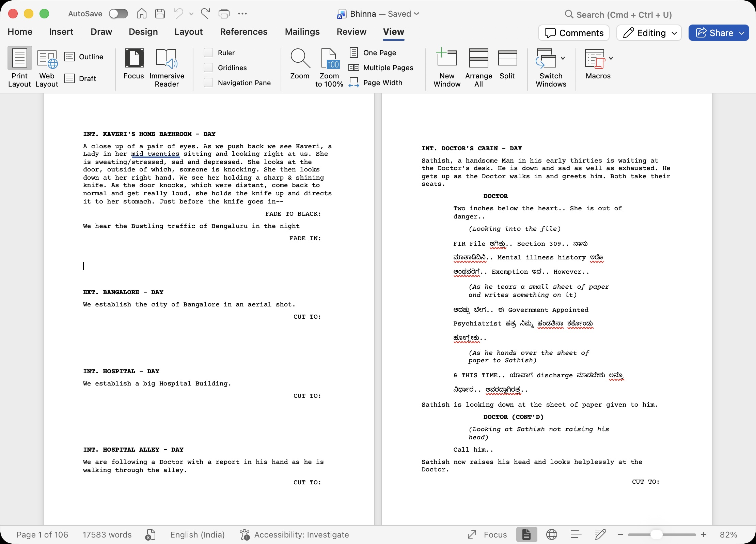This screenshot has width=756, height=544.
Task: Click Zoom to 100% icon
Action: (x=329, y=59)
